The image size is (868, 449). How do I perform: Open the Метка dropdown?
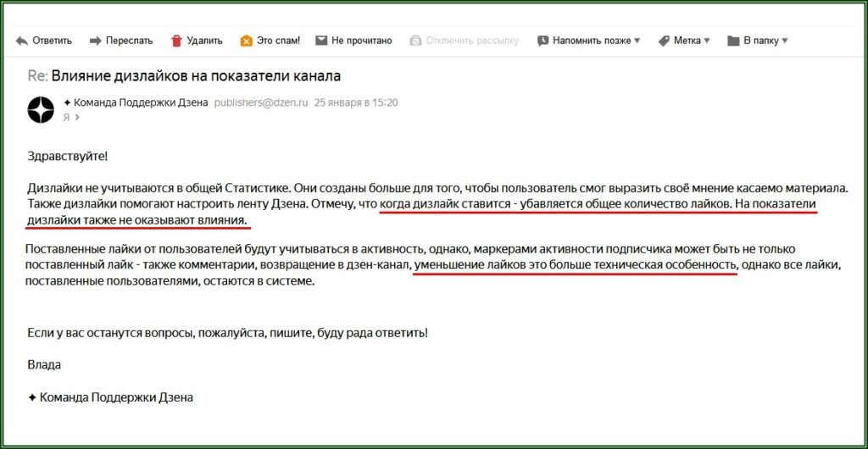[692, 41]
